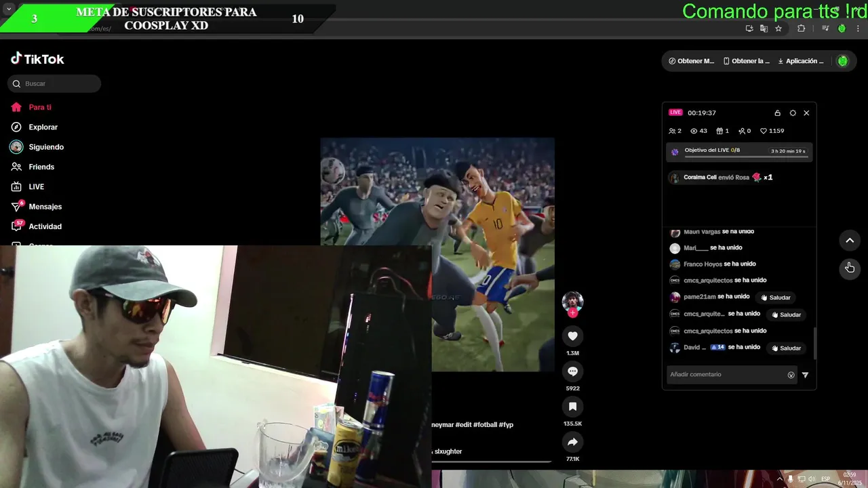Open browser media controls icon
The image size is (868, 488).
(x=825, y=28)
